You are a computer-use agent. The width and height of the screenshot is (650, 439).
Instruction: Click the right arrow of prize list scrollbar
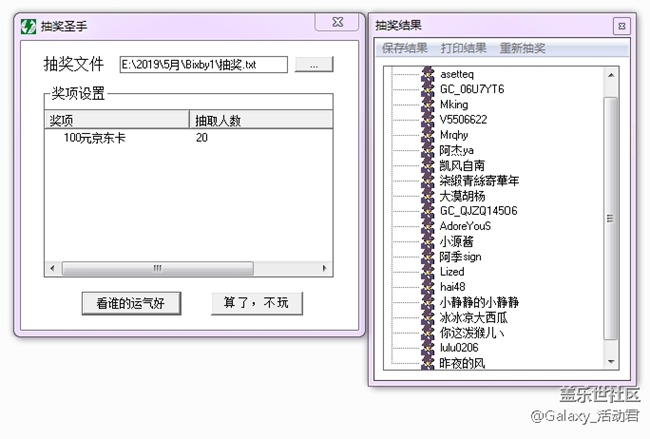click(x=325, y=268)
